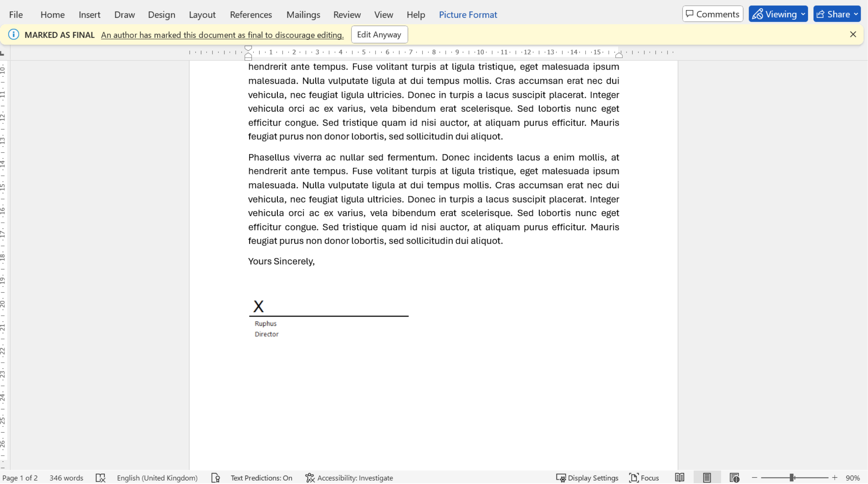Click the tab selector at ruler corner
The height and width of the screenshot is (484, 868).
point(3,53)
